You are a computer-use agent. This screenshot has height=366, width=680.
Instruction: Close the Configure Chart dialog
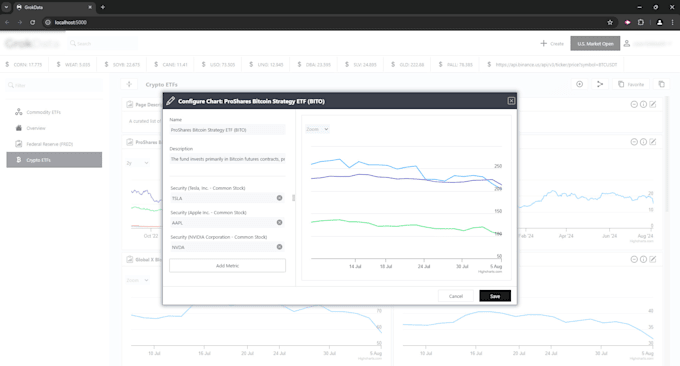(511, 101)
